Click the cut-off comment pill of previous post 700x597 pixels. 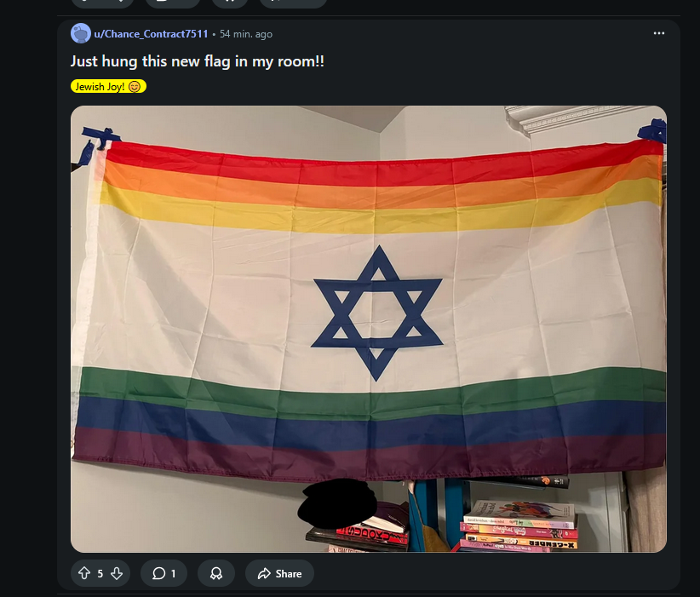(172, 3)
